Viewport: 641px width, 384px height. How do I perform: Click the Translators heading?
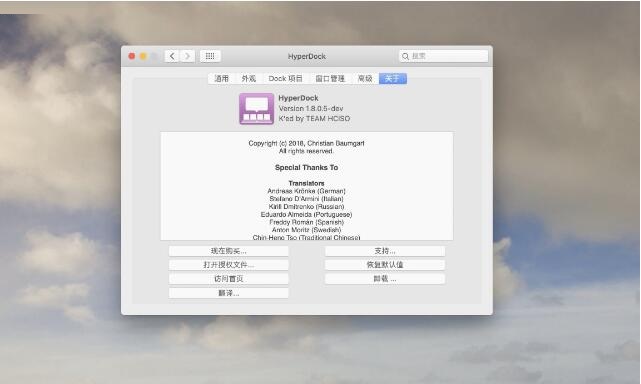click(x=306, y=183)
